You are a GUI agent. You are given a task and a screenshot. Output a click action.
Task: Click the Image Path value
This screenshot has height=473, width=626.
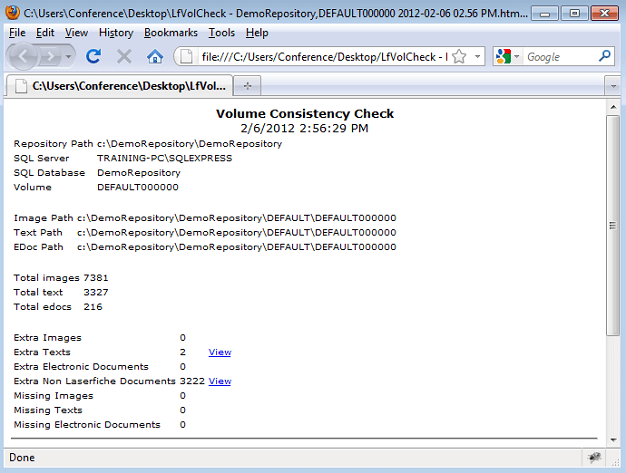(x=237, y=218)
